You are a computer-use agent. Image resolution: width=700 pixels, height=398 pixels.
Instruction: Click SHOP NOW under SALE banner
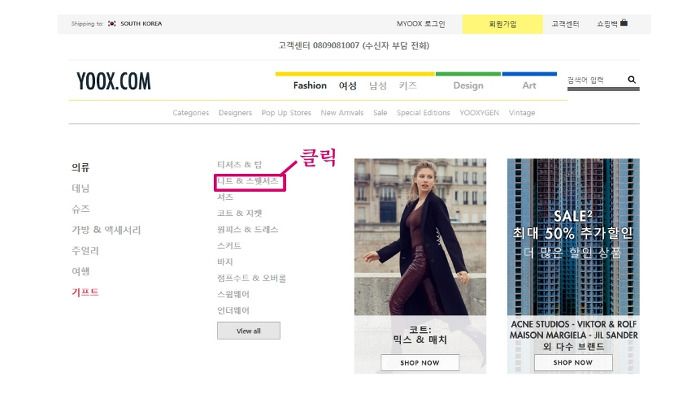click(x=573, y=363)
